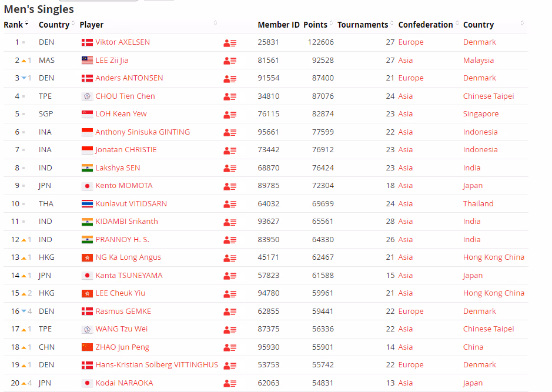Sort by Confederation column header
This screenshot has height=392, width=552.
[x=425, y=25]
